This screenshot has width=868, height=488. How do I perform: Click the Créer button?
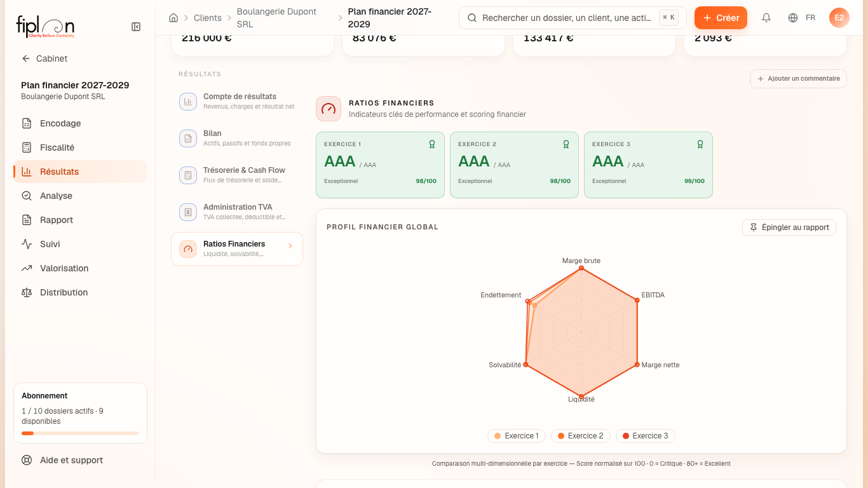point(721,18)
